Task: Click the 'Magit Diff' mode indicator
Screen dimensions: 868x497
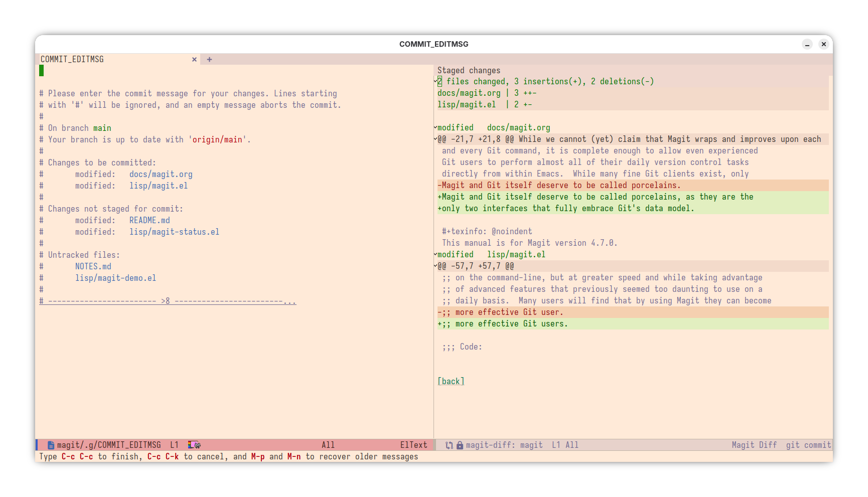Action: pos(754,445)
